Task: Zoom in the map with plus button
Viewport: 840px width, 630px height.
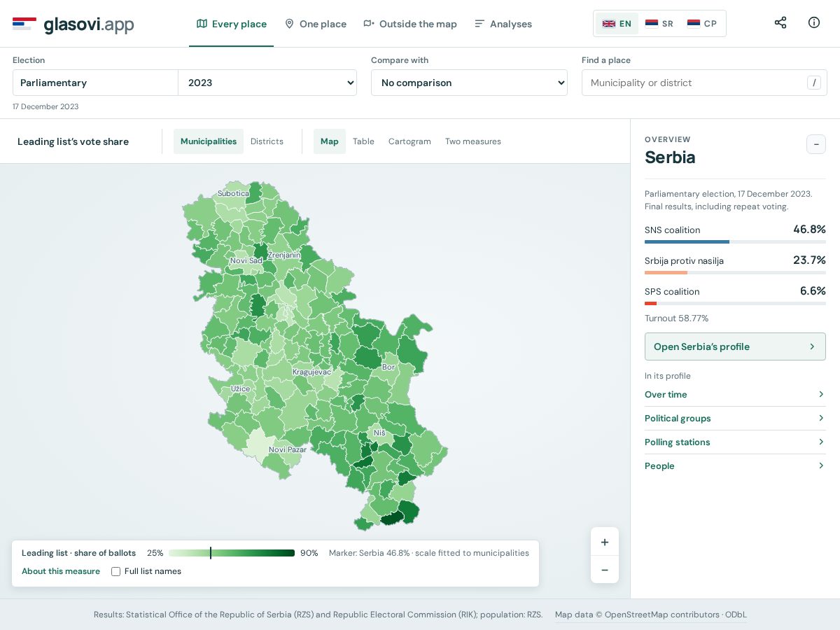Action: 605,542
